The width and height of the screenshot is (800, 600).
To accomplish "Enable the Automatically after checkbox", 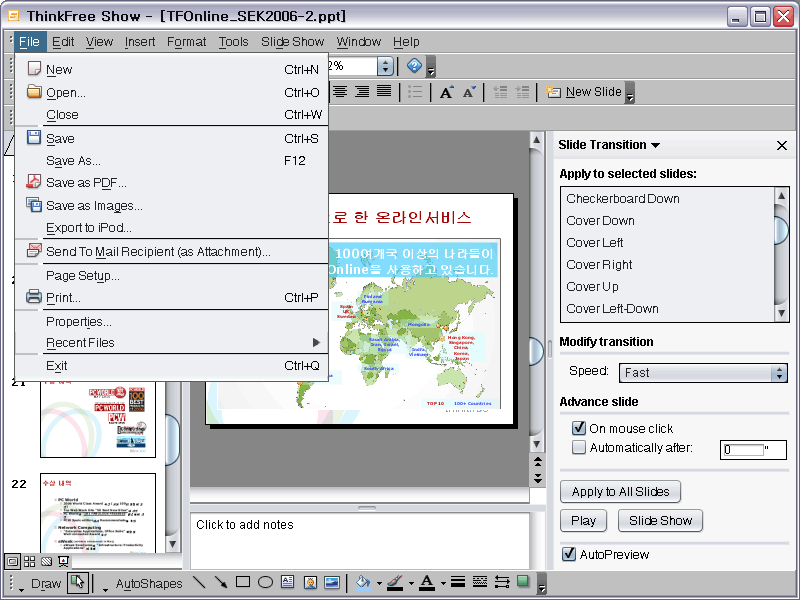I will coord(578,448).
